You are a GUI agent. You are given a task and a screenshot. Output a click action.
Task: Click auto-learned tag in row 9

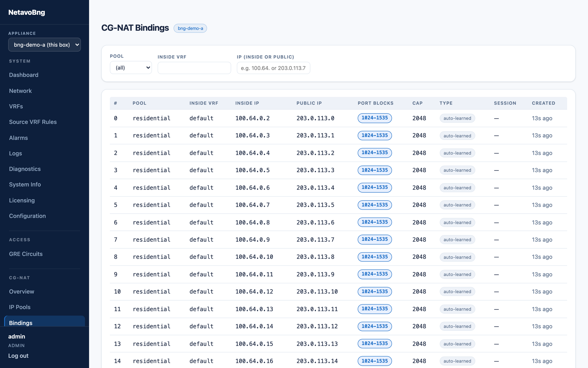457,274
